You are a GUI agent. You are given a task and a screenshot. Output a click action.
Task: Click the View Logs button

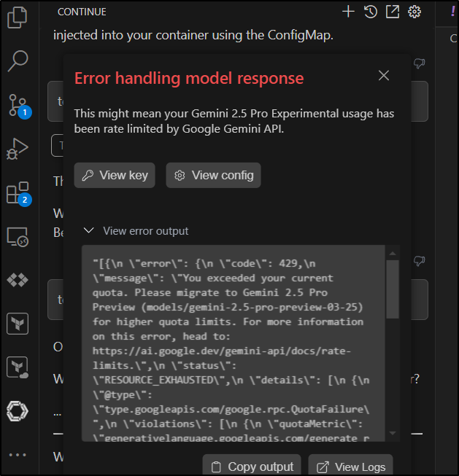[x=350, y=466]
